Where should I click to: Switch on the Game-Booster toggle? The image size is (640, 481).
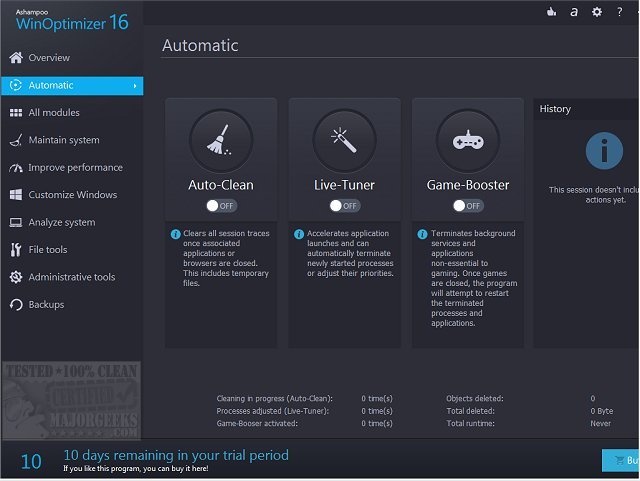pos(468,206)
